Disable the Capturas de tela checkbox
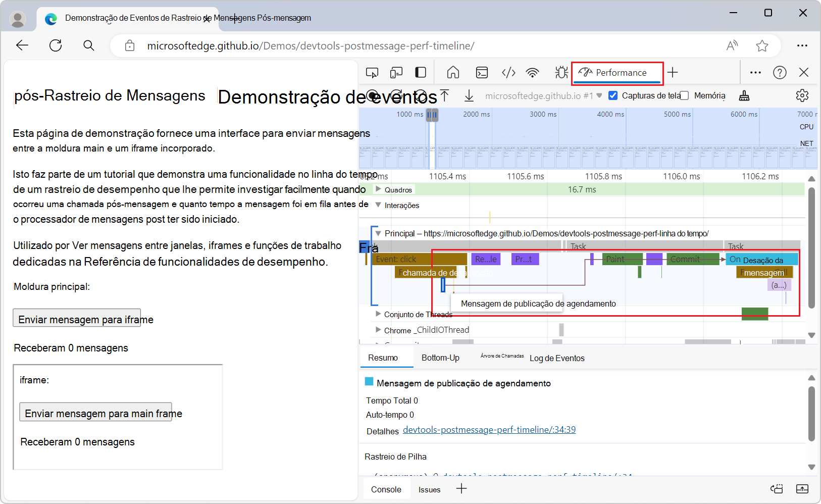Image resolution: width=821 pixels, height=504 pixels. pos(613,95)
